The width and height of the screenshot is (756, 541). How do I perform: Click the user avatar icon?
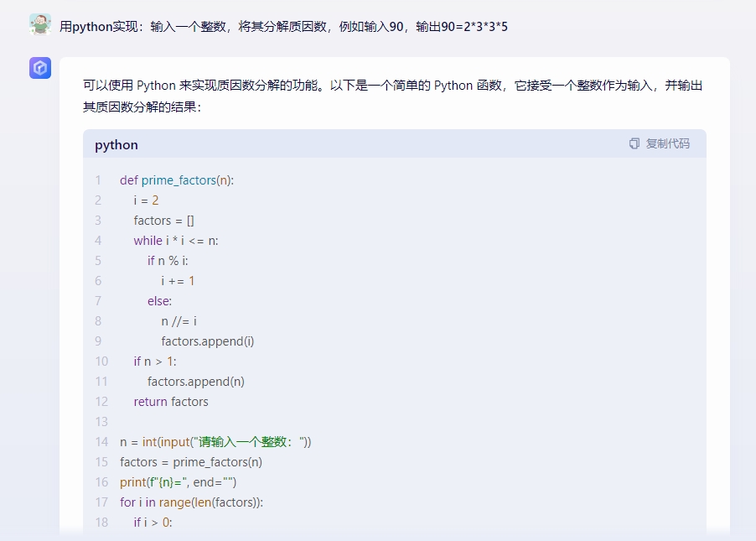pyautogui.click(x=40, y=24)
